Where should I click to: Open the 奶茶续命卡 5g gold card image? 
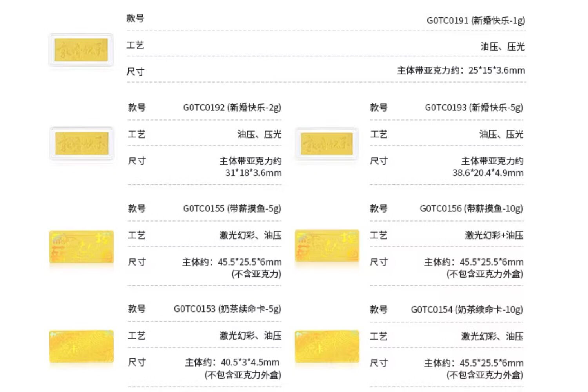[x=82, y=346]
